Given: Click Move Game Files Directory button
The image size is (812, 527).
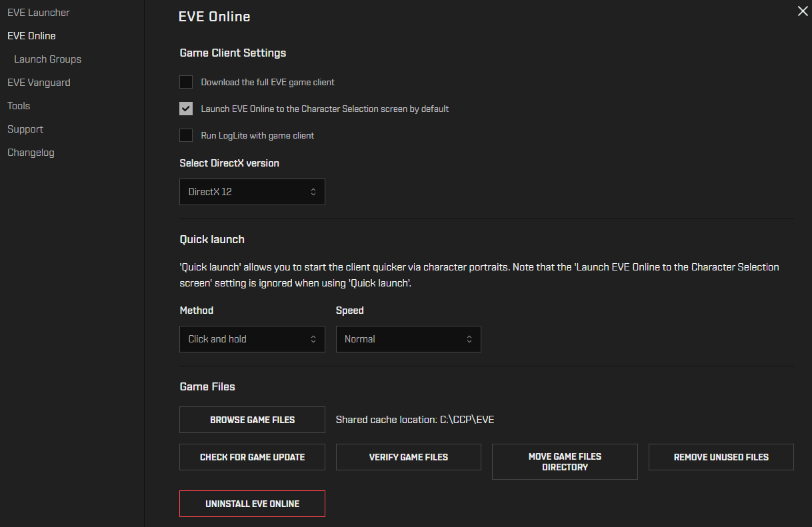Looking at the screenshot, I should click(x=565, y=462).
